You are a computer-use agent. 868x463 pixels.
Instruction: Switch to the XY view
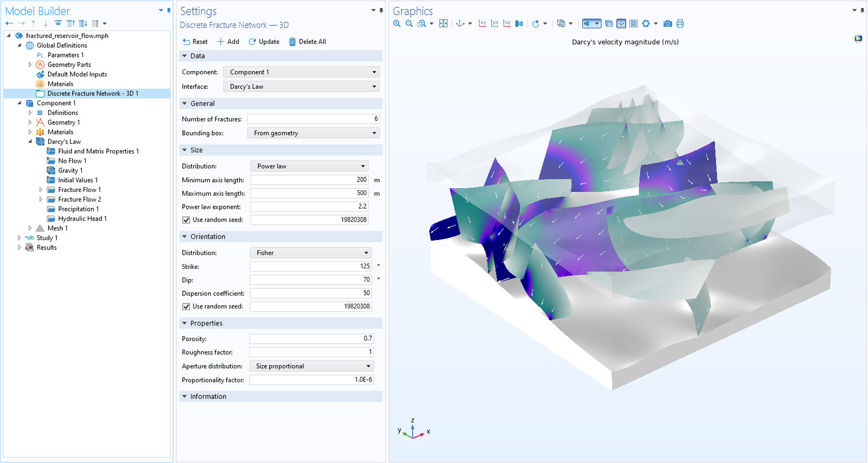(482, 23)
